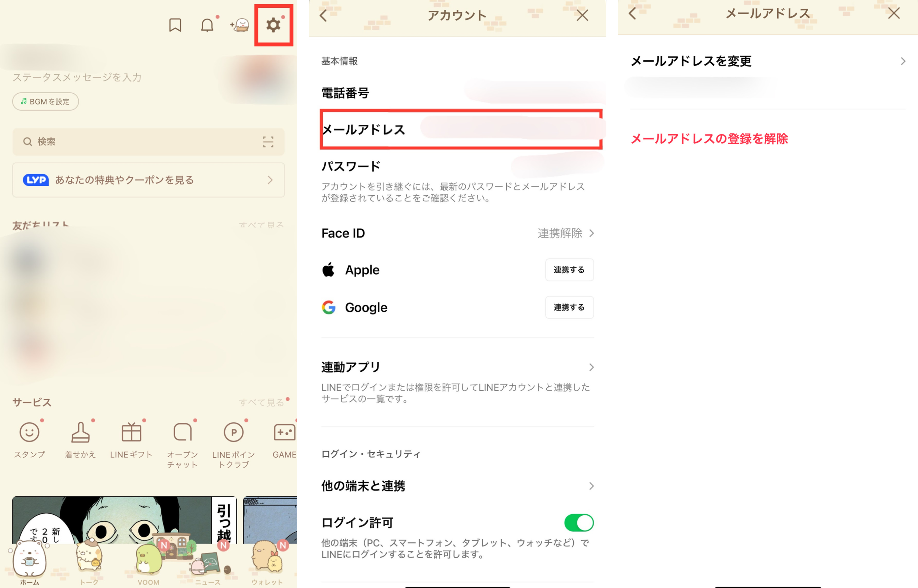Tap ステータスメッセージを入力 field
This screenshot has width=918, height=588.
[77, 78]
